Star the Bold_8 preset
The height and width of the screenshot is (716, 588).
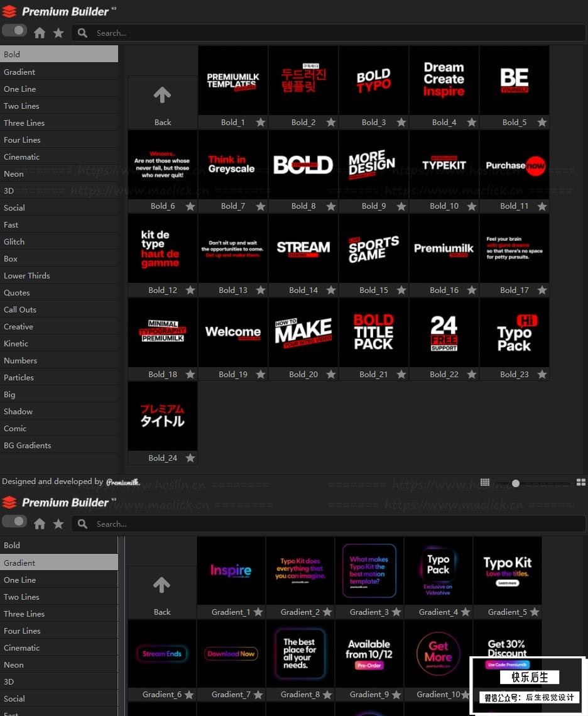point(330,206)
